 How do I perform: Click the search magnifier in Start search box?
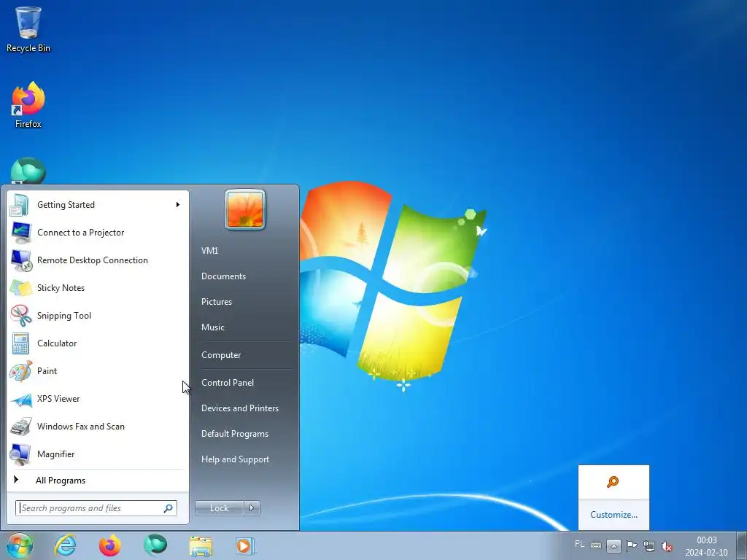tap(168, 508)
